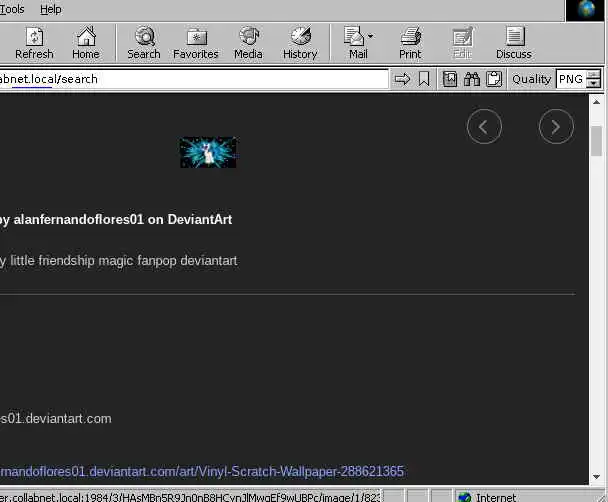The width and height of the screenshot is (608, 502).
Task: Click the binoculars find icon
Action: 472,79
